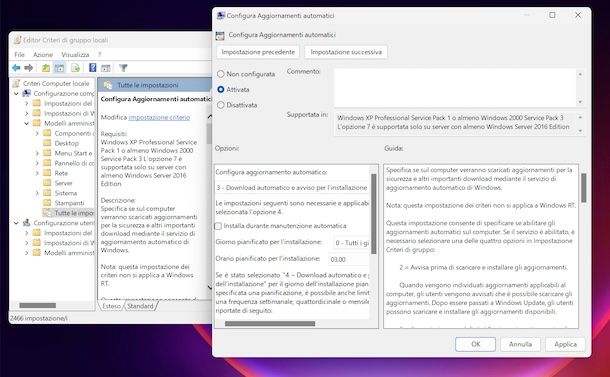Click the Stampanti folder icon in the tree
The image size is (610, 377).
[47, 203]
